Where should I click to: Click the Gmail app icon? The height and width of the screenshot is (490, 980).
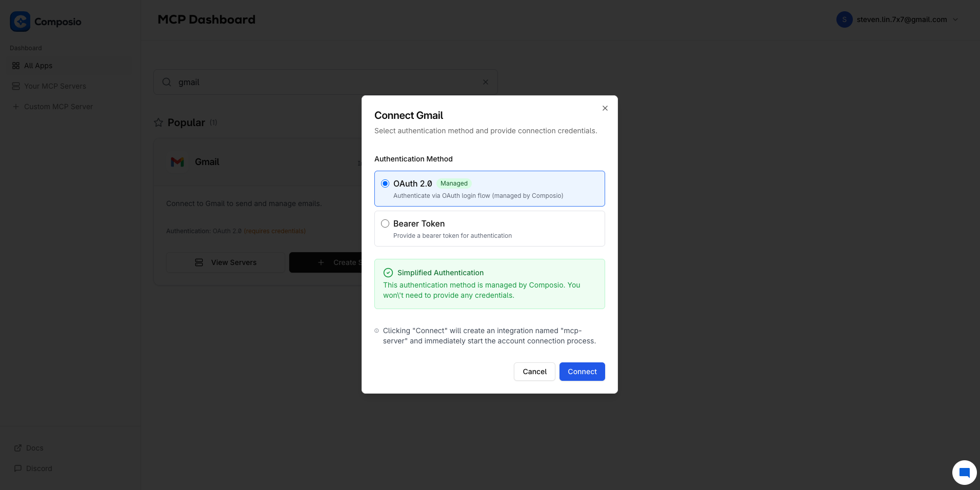coord(177,161)
